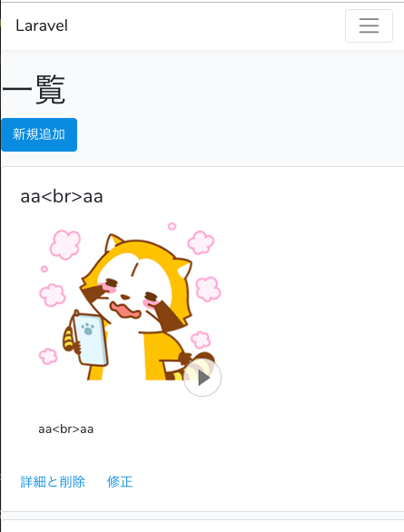
Task: Click the yellow striped tail held in hand
Action: (68, 340)
